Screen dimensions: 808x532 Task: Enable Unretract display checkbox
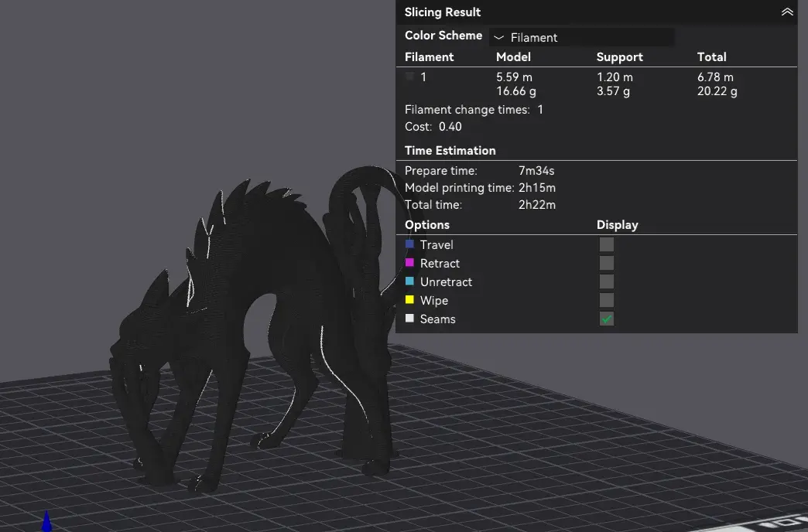[x=607, y=281]
